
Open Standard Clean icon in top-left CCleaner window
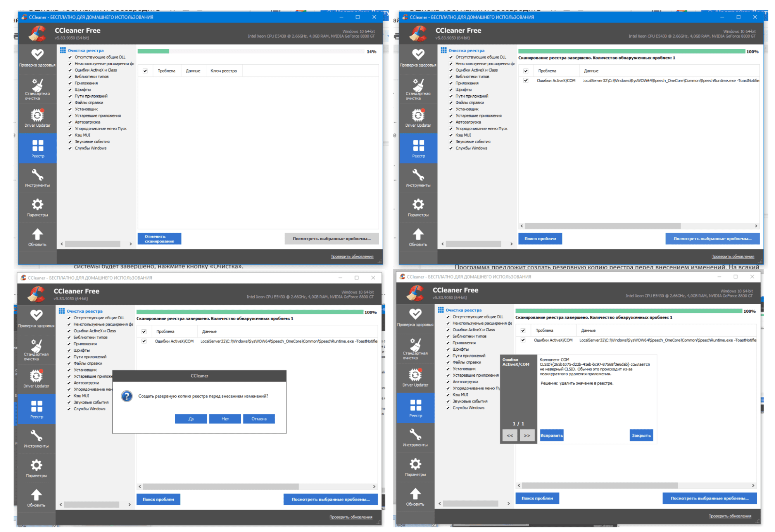pyautogui.click(x=37, y=85)
